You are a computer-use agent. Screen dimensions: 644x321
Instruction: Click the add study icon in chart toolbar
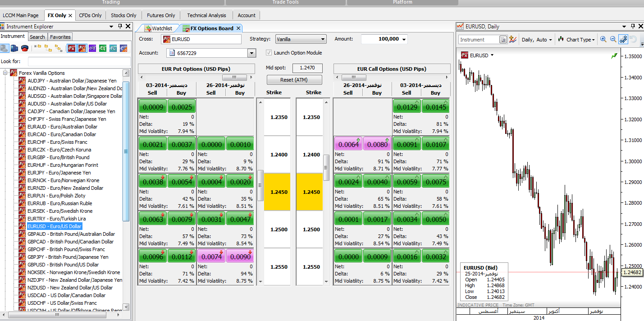pos(513,39)
